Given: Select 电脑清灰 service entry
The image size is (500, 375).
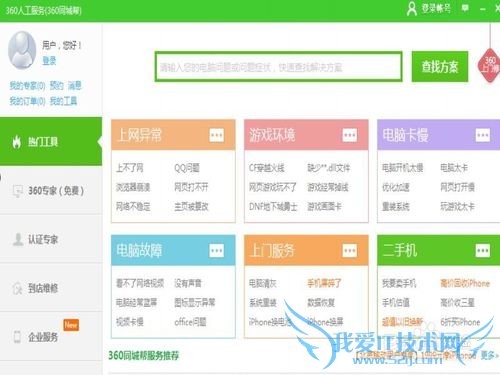Looking at the screenshot, I should [x=263, y=283].
